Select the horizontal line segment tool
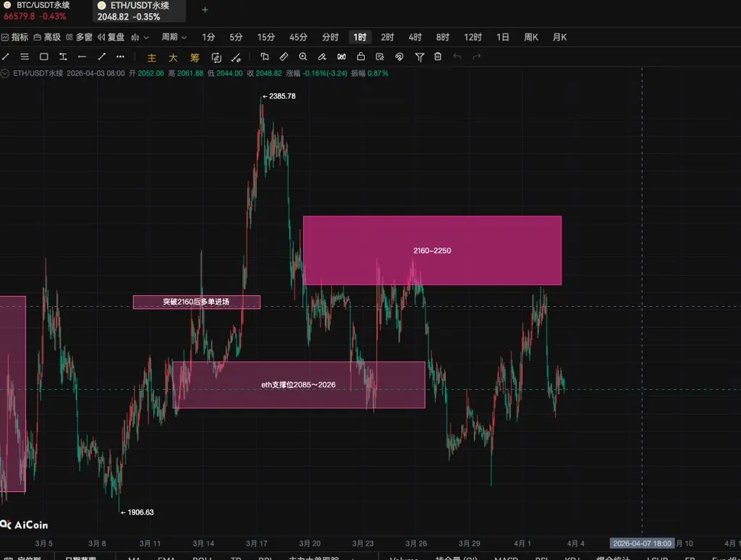Image resolution: width=741 pixels, height=560 pixels. point(82,56)
